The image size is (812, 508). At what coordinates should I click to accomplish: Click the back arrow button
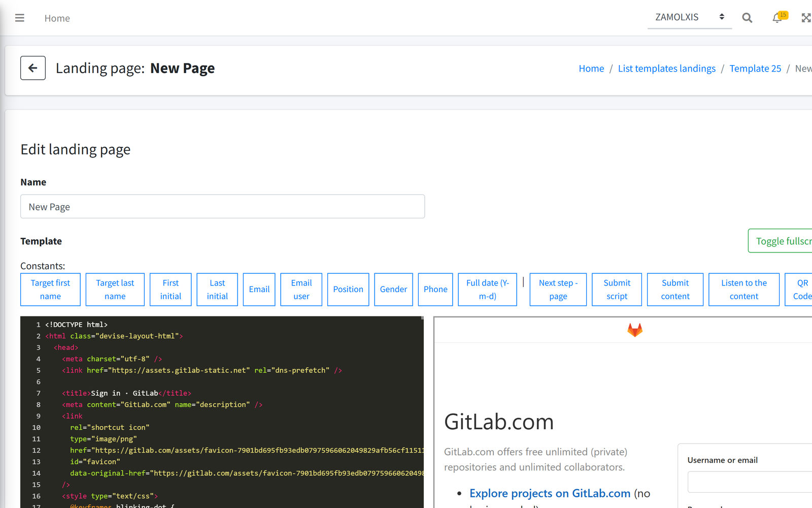[33, 68]
